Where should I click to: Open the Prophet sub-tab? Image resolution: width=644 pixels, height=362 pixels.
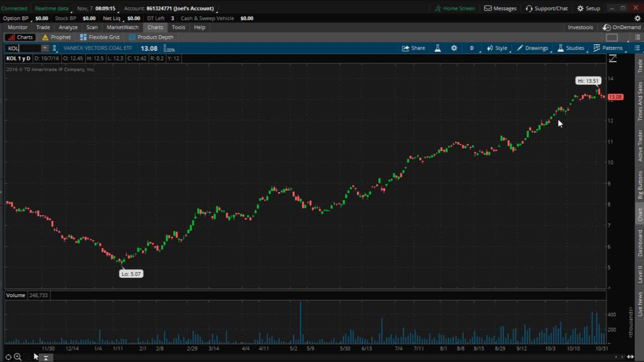56,37
